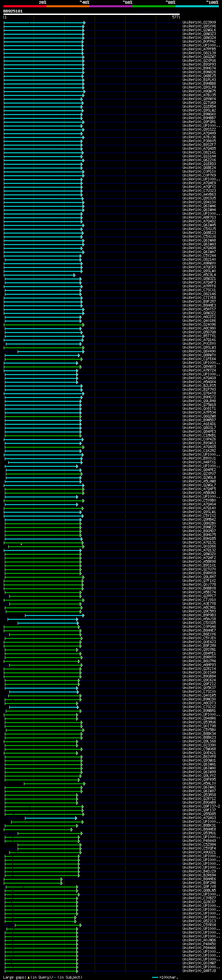Select the UniRef100_P0C8Y0 label
Screen dimensions: 222x980
coord(199,343)
